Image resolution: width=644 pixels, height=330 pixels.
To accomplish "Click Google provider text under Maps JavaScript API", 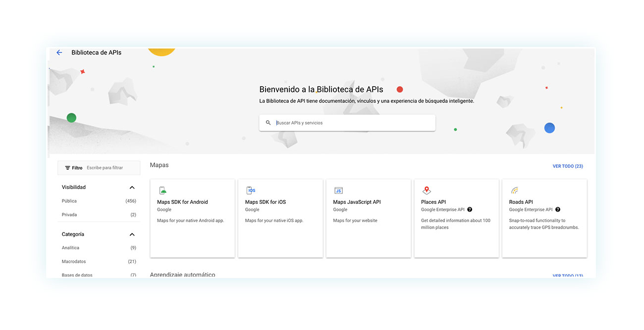I will (340, 210).
